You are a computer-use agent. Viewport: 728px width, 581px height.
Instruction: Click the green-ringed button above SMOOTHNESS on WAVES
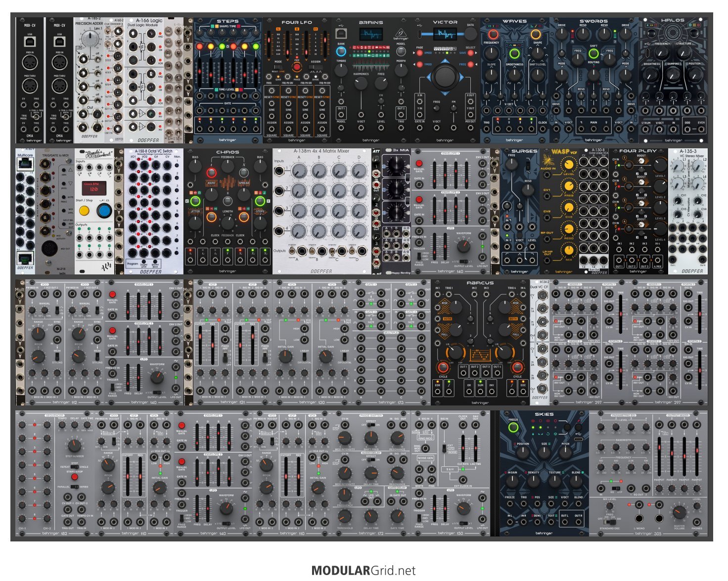[514, 54]
